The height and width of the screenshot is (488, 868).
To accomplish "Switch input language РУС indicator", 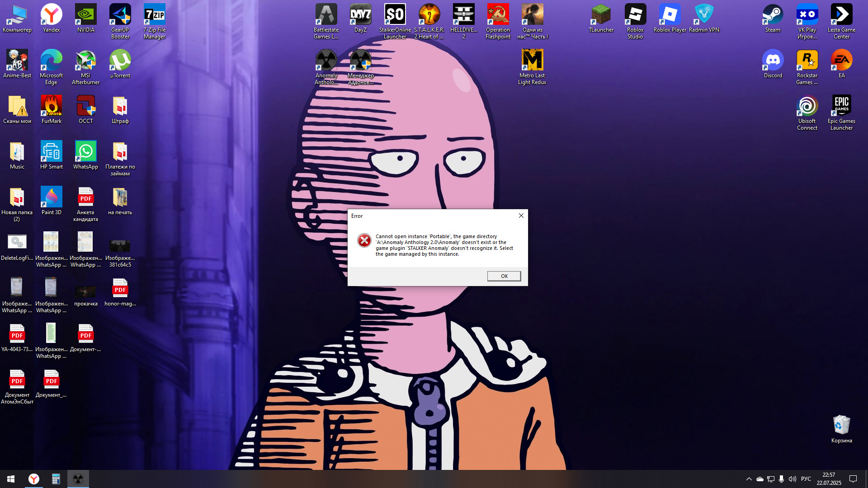I will click(806, 479).
